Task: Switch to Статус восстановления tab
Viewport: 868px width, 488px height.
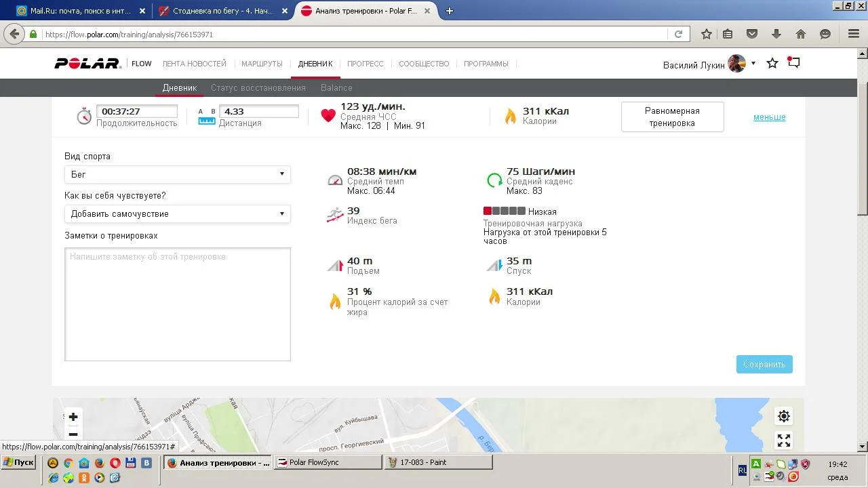Action: click(258, 87)
